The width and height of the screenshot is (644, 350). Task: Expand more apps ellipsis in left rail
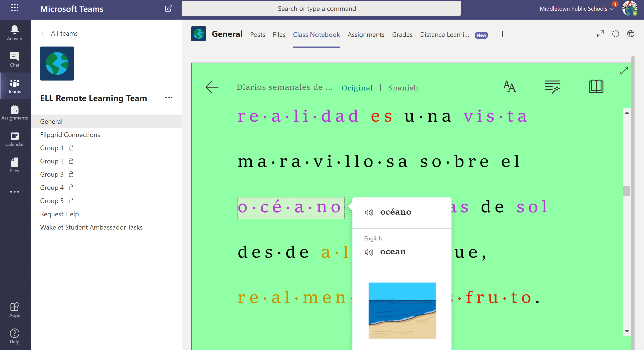coord(14,192)
